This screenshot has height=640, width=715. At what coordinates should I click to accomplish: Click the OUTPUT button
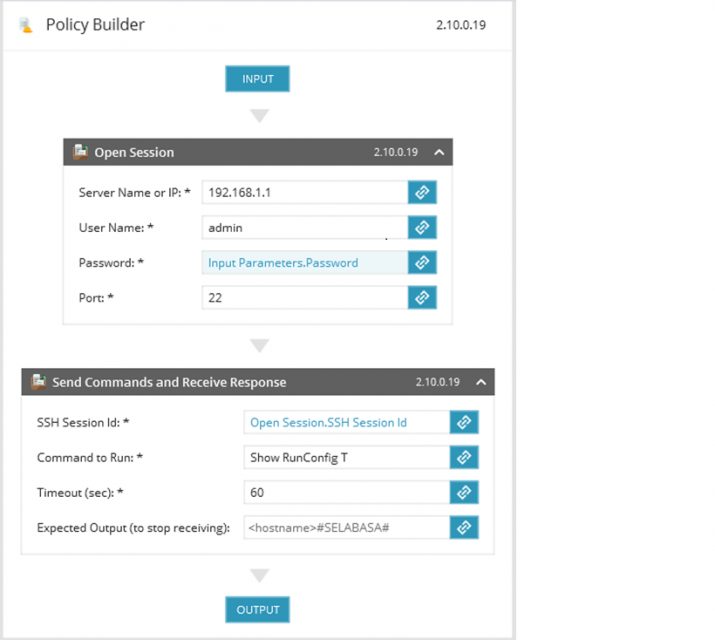pos(257,609)
